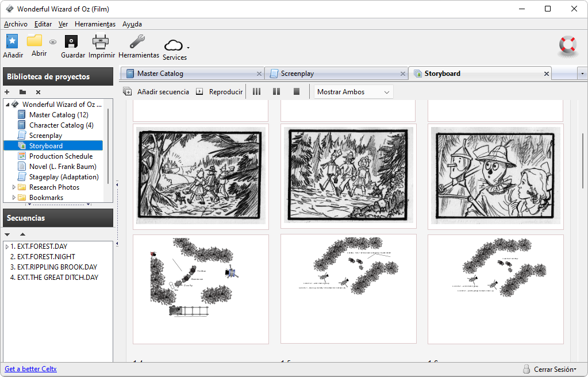Save the project using the Guardar icon
588x377 pixels.
click(x=71, y=41)
